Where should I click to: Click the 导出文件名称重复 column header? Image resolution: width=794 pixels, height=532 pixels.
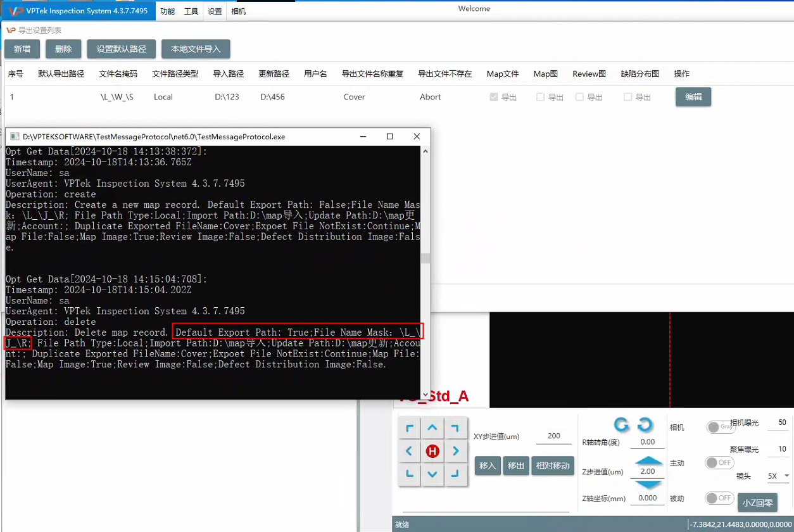click(x=372, y=73)
